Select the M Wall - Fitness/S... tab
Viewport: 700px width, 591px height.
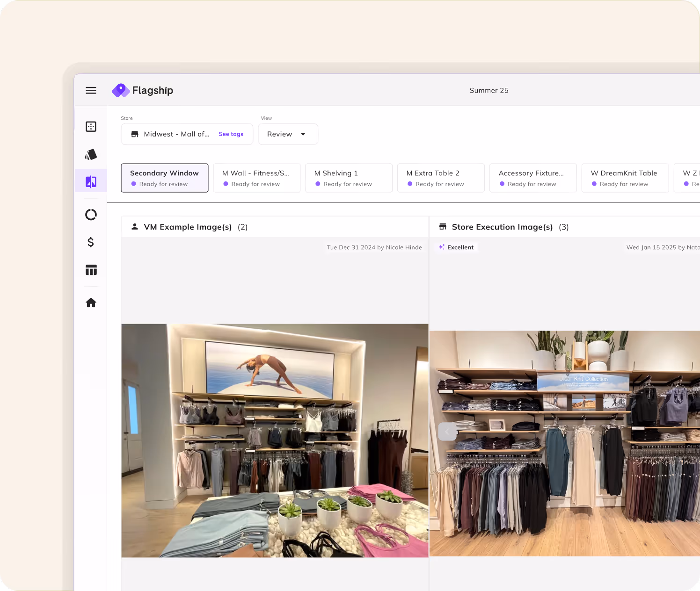click(256, 178)
